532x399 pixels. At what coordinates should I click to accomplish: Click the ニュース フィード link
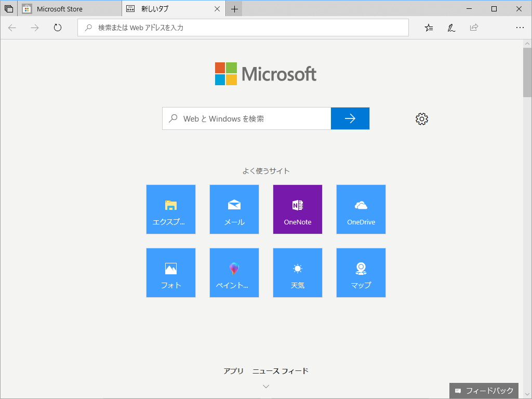280,371
